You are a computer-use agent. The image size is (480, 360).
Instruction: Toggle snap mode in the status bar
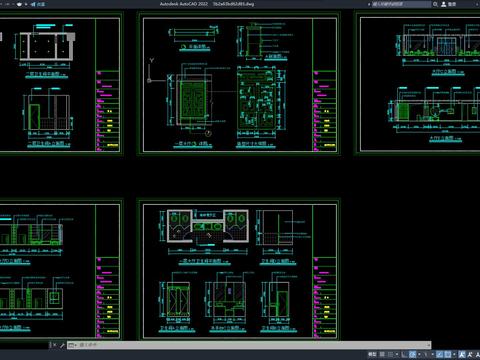coord(390,354)
